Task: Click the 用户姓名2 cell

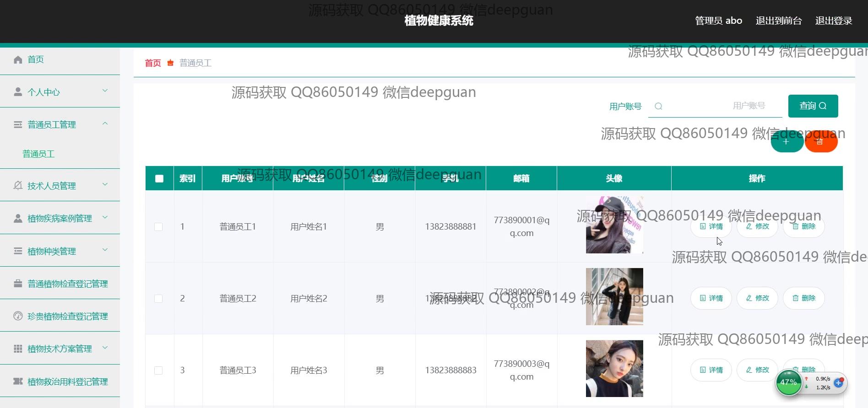Action: coord(309,299)
